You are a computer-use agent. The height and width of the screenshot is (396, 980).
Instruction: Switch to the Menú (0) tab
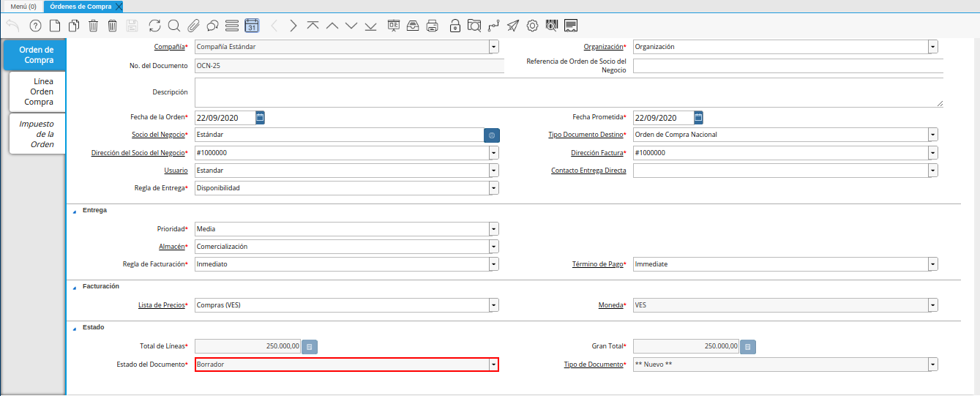point(23,6)
